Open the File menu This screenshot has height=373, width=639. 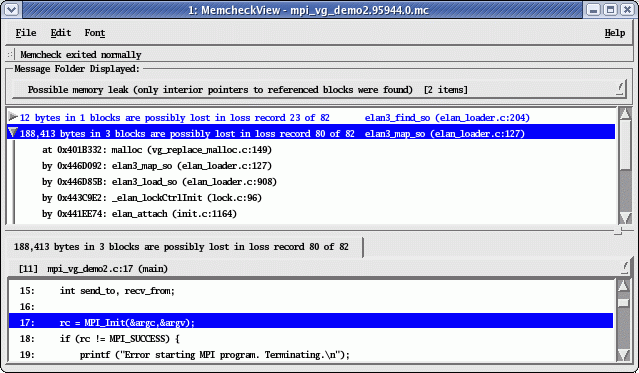click(26, 33)
